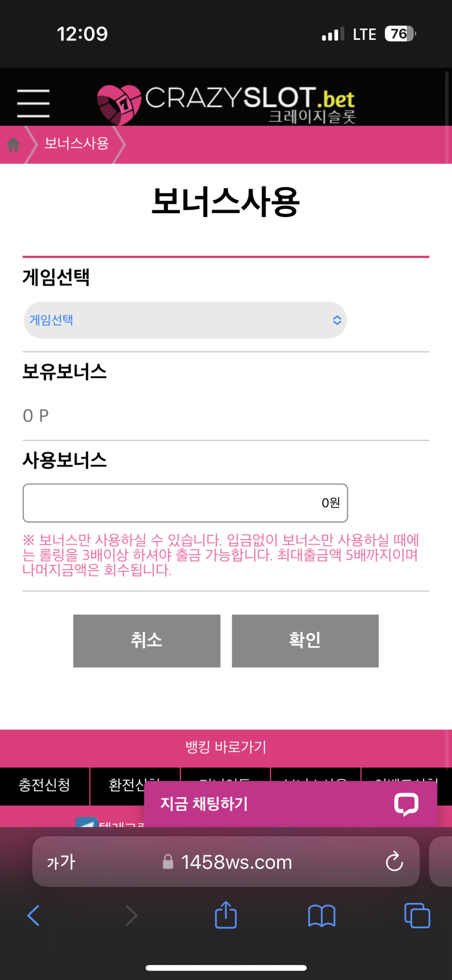This screenshot has width=452, height=980.
Task: Show open tabs in Safari
Action: tap(417, 916)
